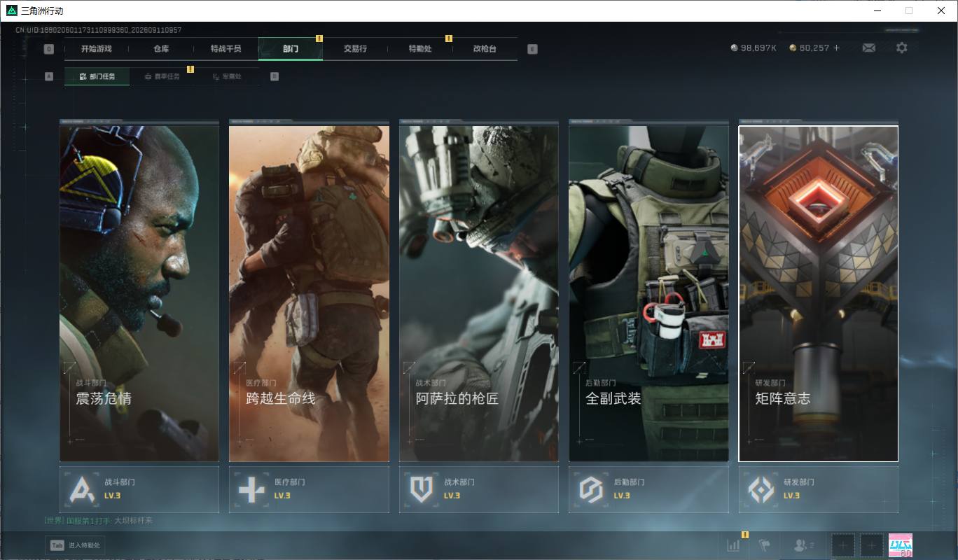Open the mail inbox envelope icon
This screenshot has height=560, width=958.
coord(868,48)
